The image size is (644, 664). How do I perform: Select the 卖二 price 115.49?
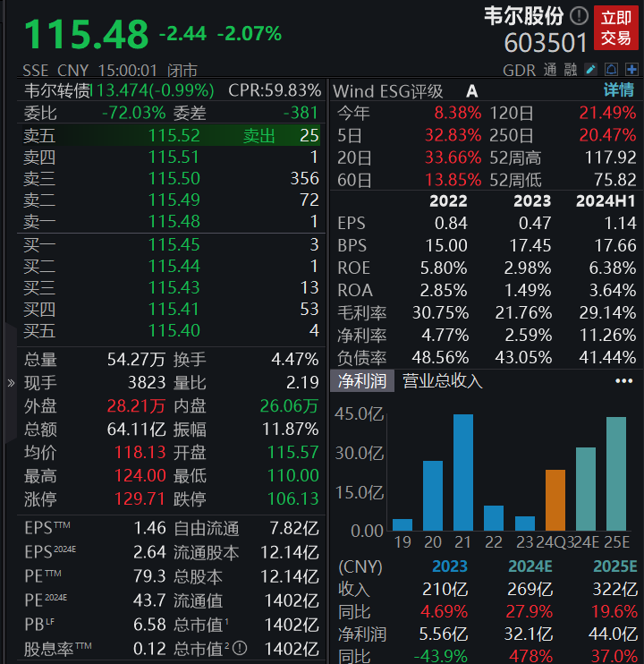pyautogui.click(x=174, y=200)
